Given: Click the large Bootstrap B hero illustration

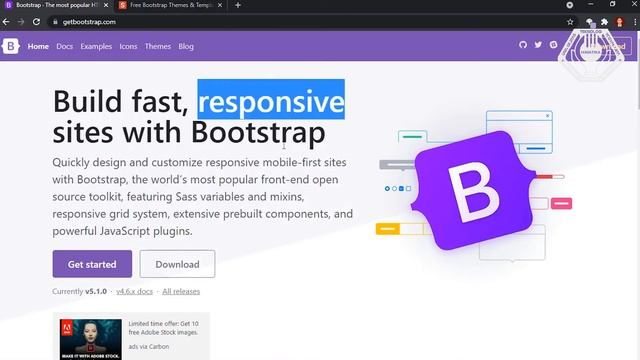Looking at the screenshot, I should pos(473,190).
